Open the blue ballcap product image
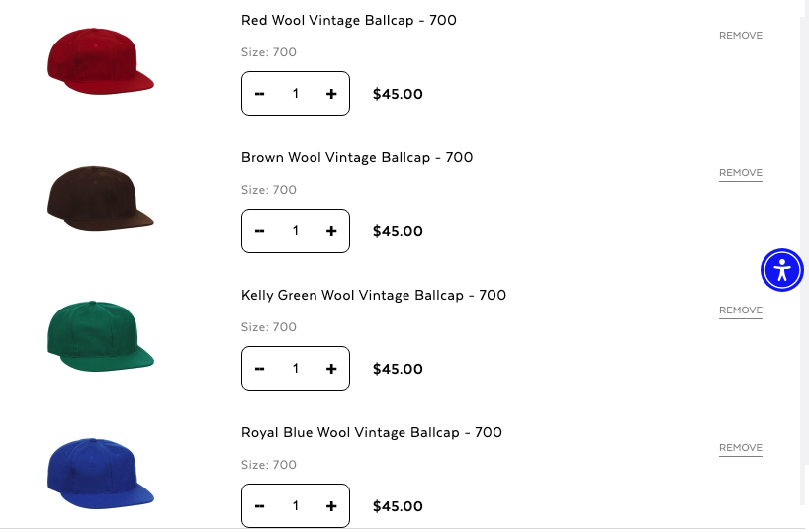This screenshot has width=809, height=532. pos(100,474)
